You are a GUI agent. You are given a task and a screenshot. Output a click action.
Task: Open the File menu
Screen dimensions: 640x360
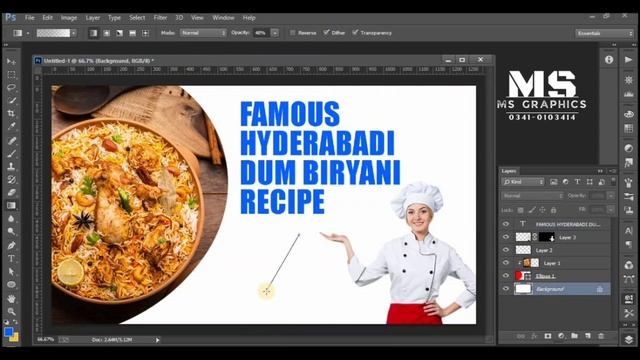click(29, 18)
